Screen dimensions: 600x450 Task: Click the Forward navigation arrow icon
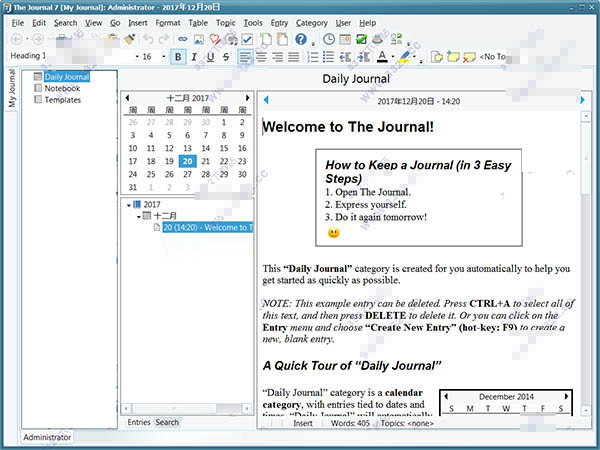tap(38, 39)
